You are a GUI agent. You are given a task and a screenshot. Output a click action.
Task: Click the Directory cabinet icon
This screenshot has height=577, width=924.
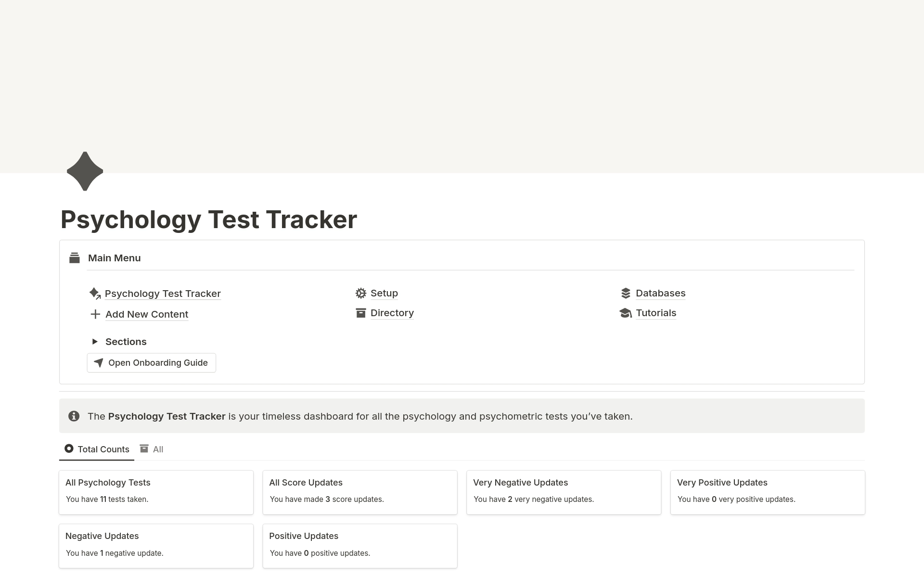point(360,312)
